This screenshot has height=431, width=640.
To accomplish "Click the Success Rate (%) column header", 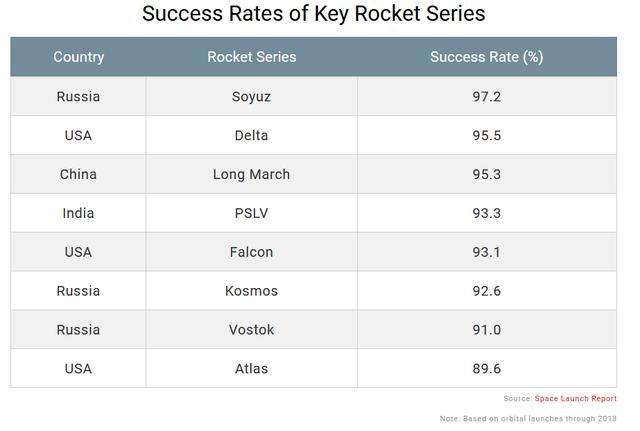I will click(x=487, y=57).
